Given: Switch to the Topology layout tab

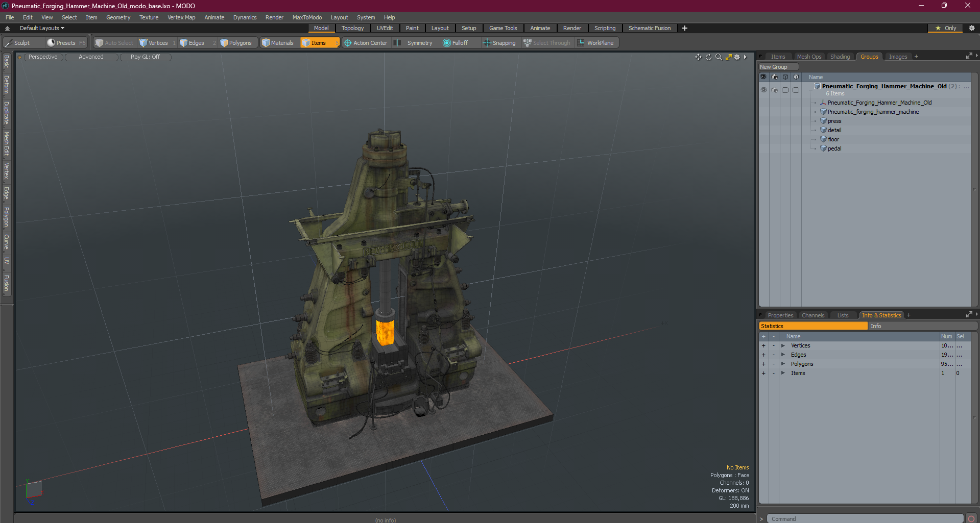Looking at the screenshot, I should (352, 28).
